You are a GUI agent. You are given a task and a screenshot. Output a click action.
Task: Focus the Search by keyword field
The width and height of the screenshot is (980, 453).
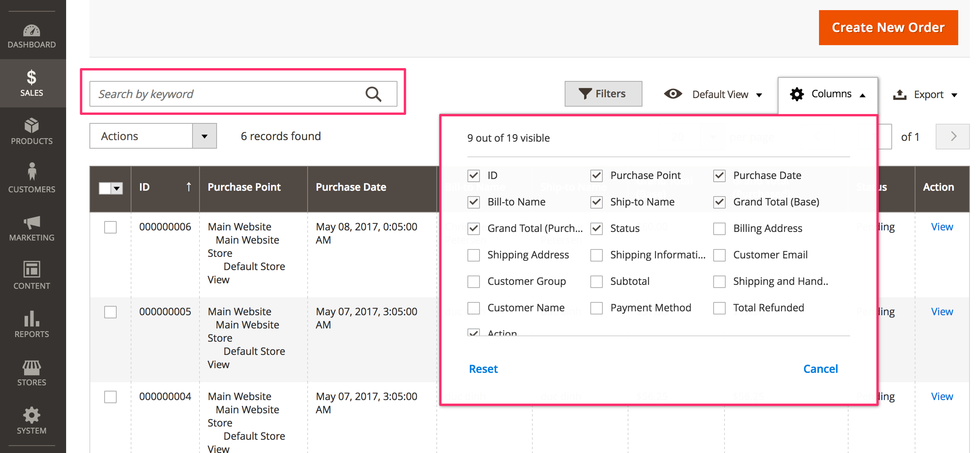click(243, 94)
